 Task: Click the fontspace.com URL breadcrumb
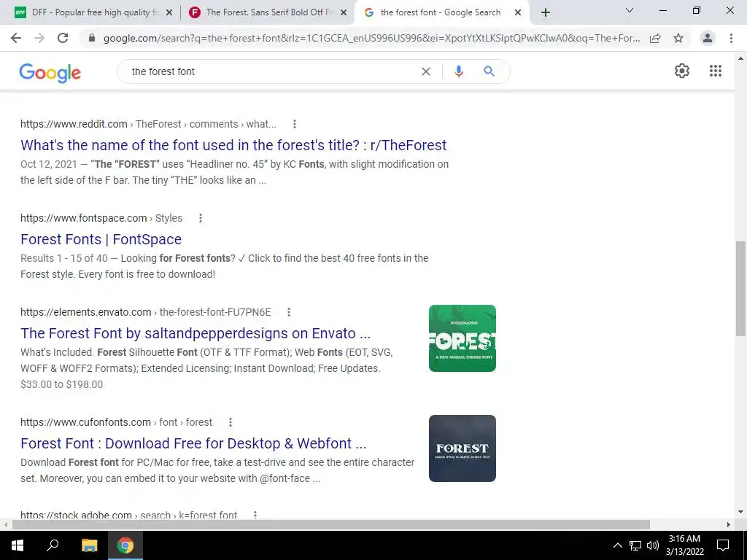[101, 217]
